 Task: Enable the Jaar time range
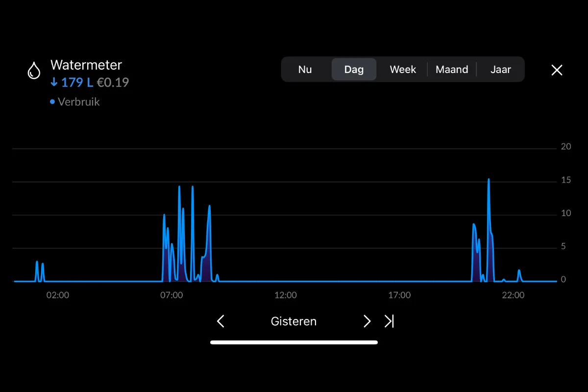click(x=500, y=69)
